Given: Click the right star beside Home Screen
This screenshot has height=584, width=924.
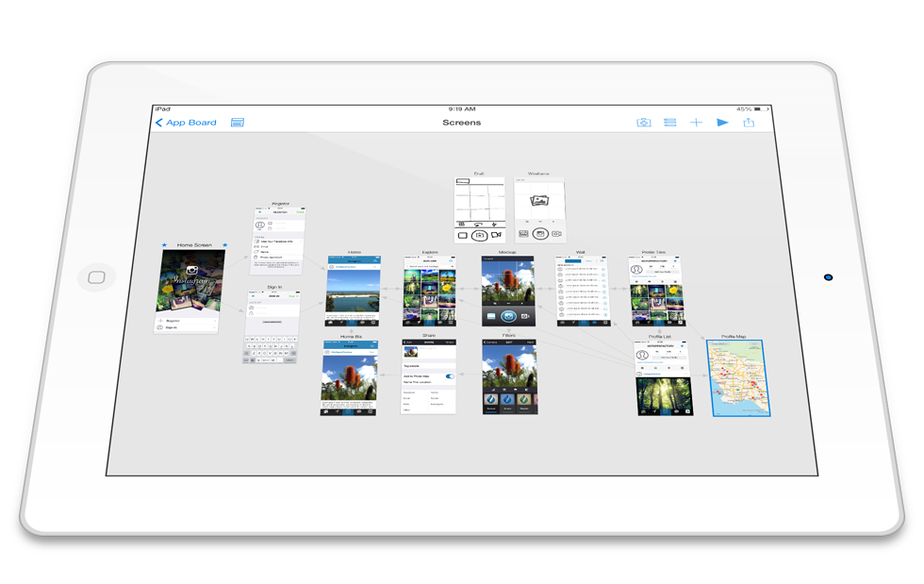Looking at the screenshot, I should (x=224, y=245).
